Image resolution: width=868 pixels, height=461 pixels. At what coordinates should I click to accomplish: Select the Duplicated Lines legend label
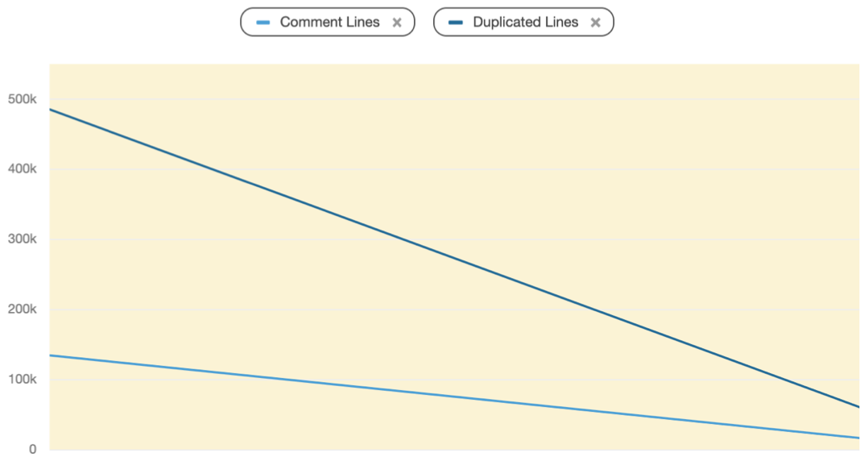click(525, 23)
